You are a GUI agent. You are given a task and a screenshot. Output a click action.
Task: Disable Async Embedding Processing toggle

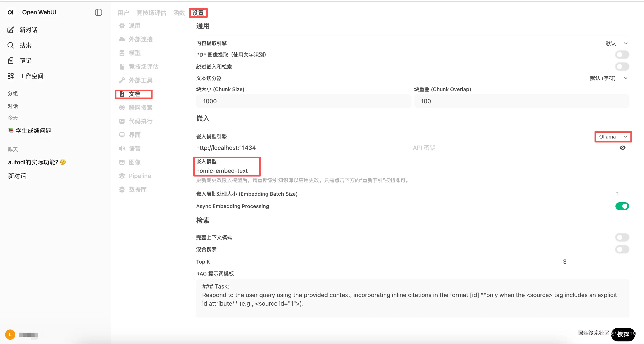pos(622,206)
